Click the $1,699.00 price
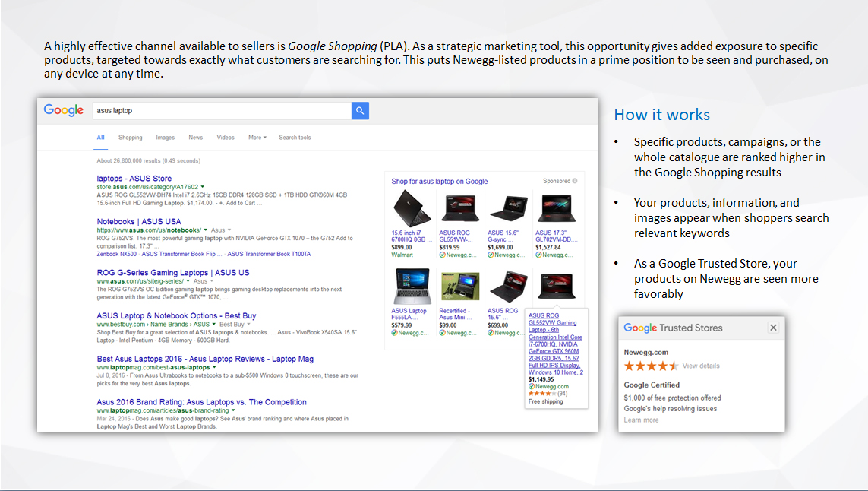The image size is (868, 491). (500, 248)
